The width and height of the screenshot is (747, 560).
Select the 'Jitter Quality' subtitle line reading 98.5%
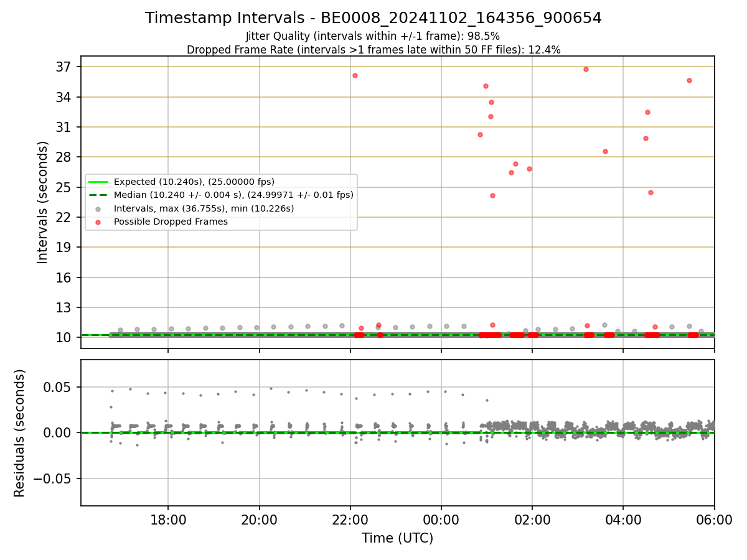coord(374,37)
